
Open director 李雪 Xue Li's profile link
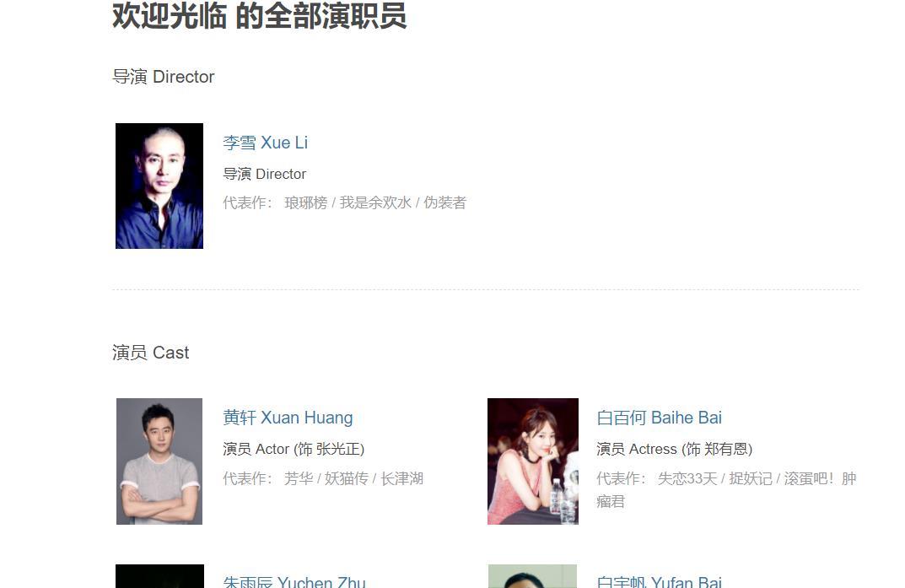[x=266, y=143]
